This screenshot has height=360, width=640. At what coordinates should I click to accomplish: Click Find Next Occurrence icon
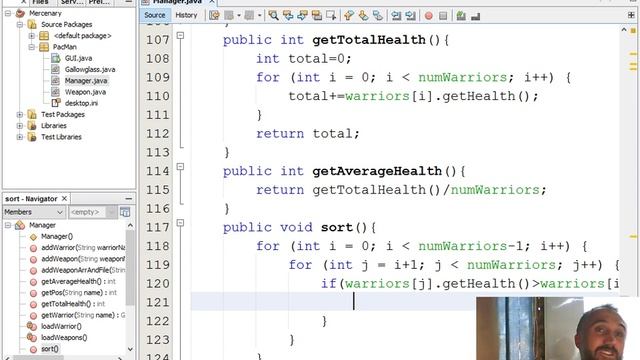tap(302, 16)
